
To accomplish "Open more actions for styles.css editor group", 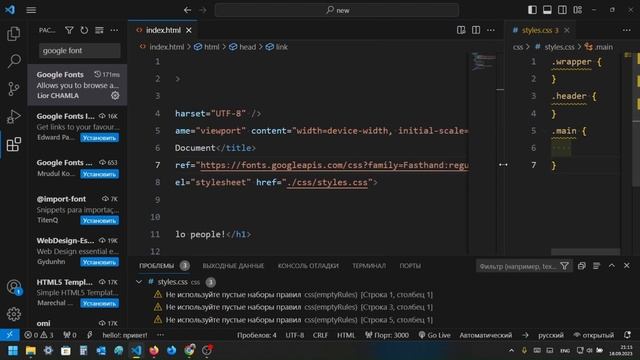I will (627, 30).
